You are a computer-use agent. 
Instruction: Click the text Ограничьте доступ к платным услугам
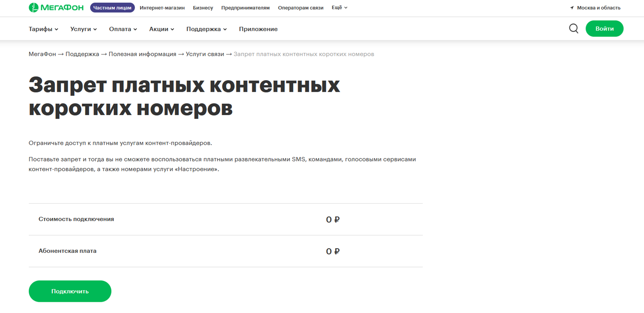coord(120,143)
